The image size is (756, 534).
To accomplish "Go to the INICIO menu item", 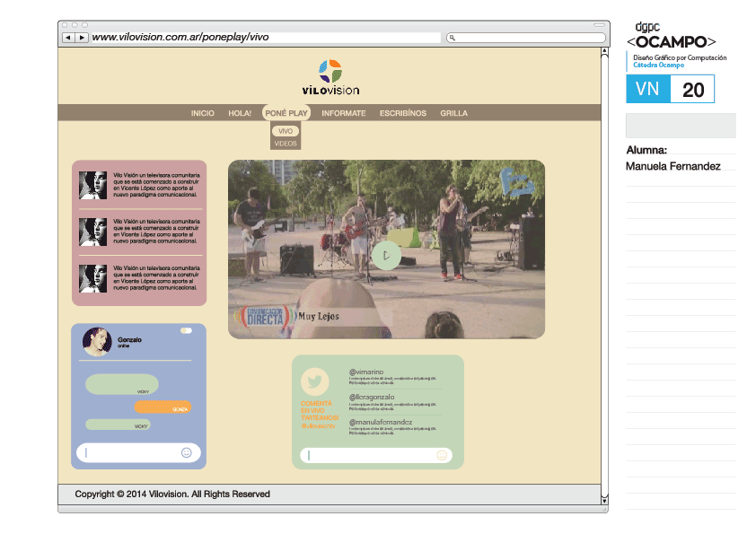I will click(203, 113).
